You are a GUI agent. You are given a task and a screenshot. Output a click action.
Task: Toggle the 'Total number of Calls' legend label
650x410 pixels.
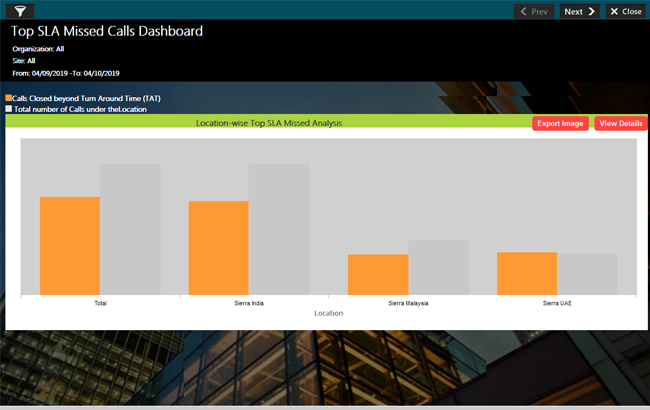pos(81,109)
